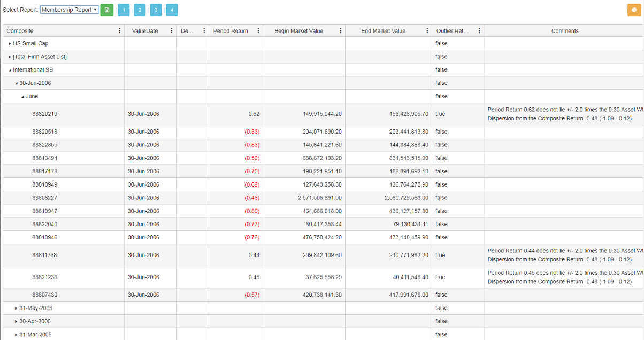Open the orange pie chart button
The width and height of the screenshot is (644, 340).
point(634,10)
